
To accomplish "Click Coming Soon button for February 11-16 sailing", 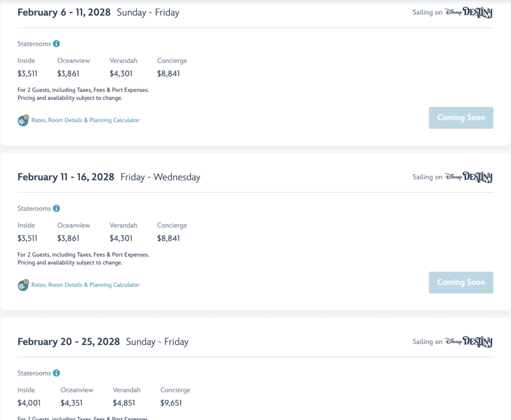I will 461,282.
